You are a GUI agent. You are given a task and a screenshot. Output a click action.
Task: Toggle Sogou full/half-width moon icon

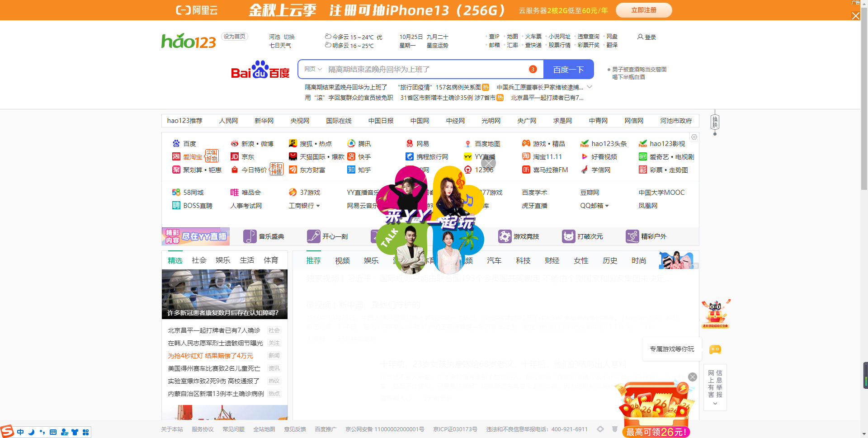(31, 432)
